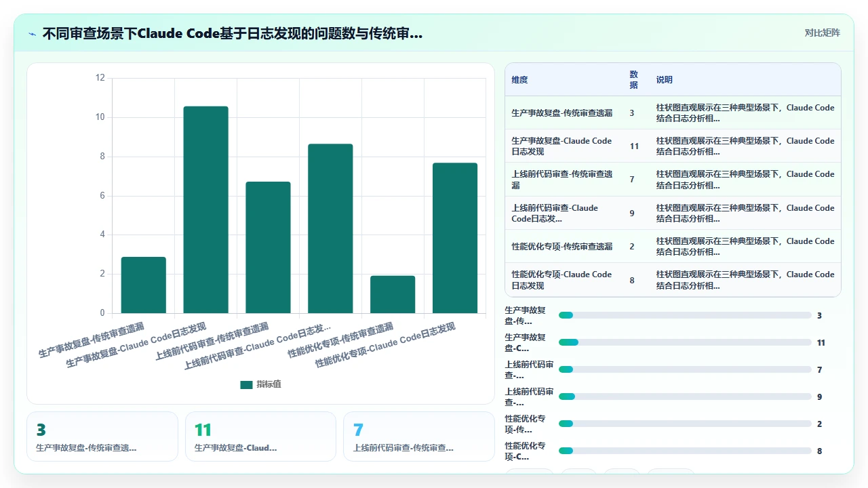Click value 9 in the table's 数据 column
Screen dimensions: 868x488
632,213
